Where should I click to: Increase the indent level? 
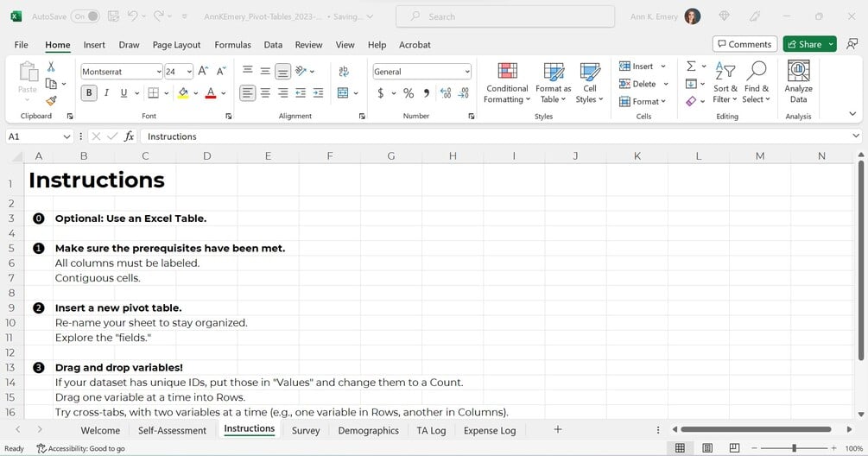click(x=318, y=93)
